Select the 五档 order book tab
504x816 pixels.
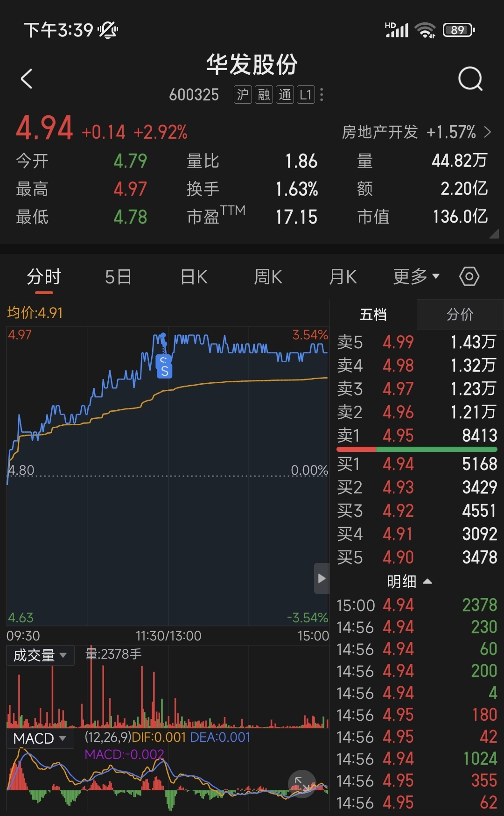(x=373, y=315)
